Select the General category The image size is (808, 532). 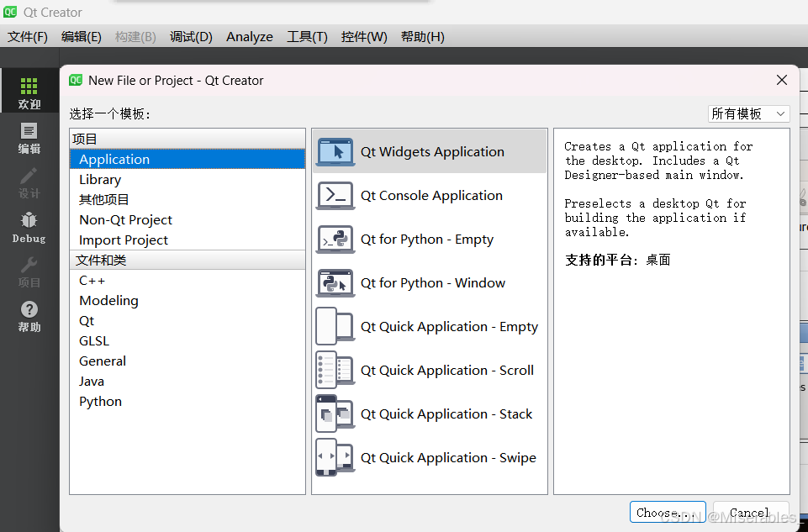187,361
